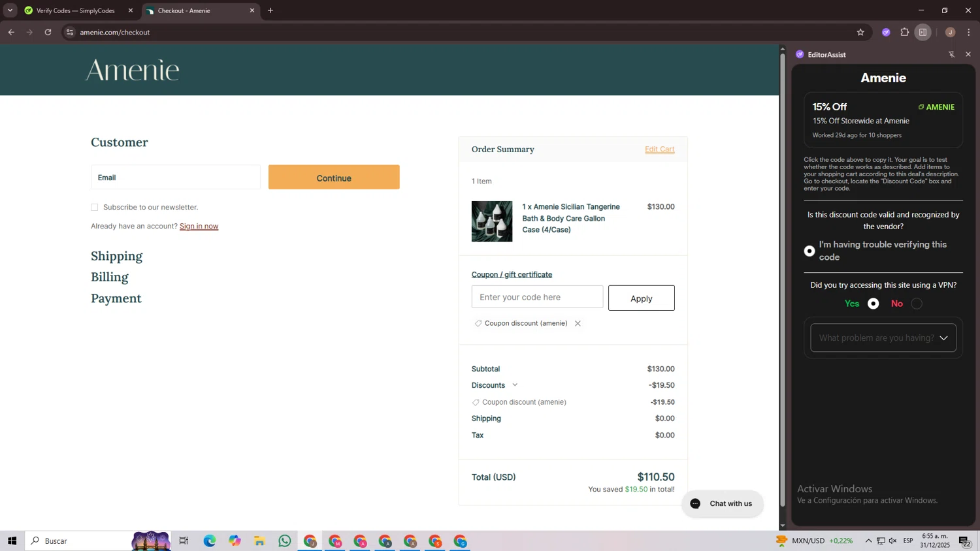The image size is (980, 551).
Task: Open File Explorer from the taskbar
Action: click(x=259, y=541)
